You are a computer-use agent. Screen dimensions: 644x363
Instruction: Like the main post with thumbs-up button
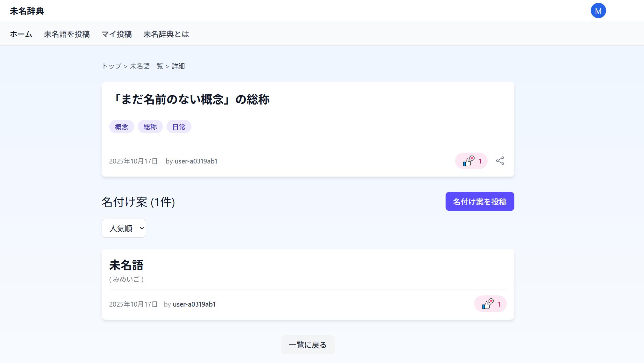click(x=471, y=161)
